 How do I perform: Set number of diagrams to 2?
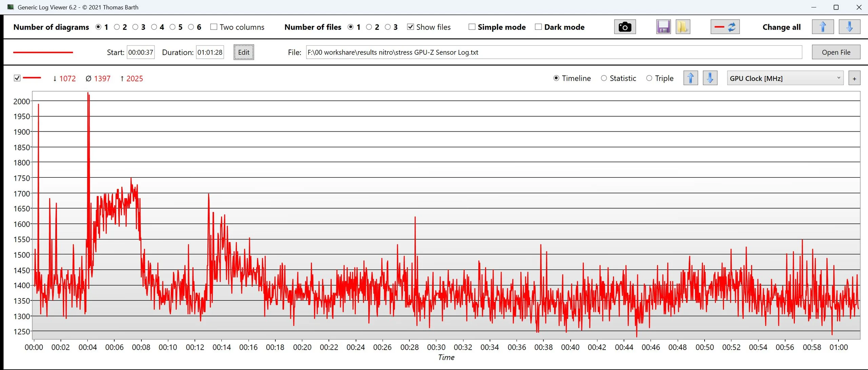pos(117,27)
